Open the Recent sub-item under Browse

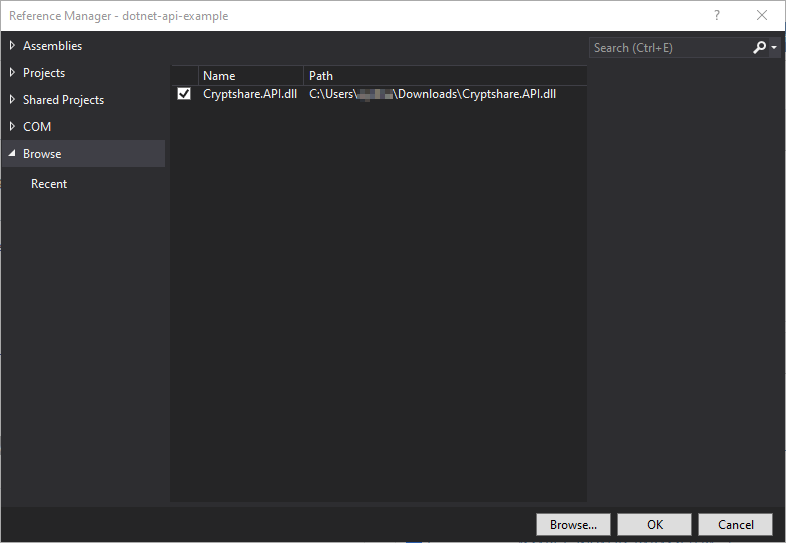(49, 184)
